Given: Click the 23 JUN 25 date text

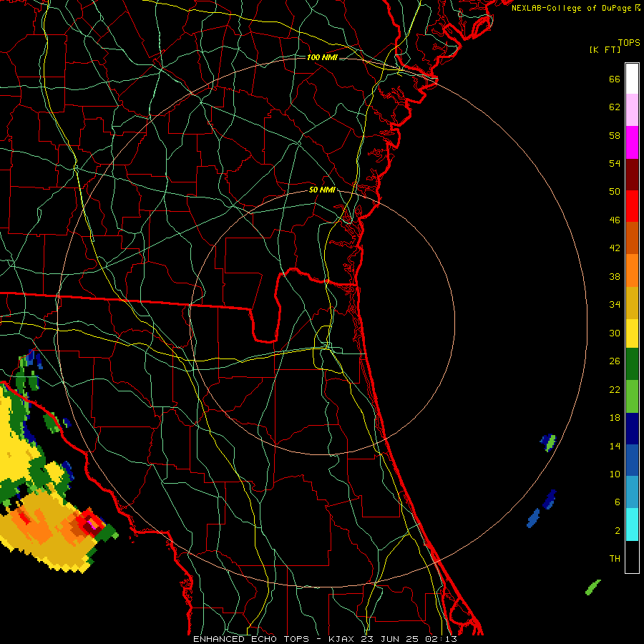Looking at the screenshot, I should 391,639.
